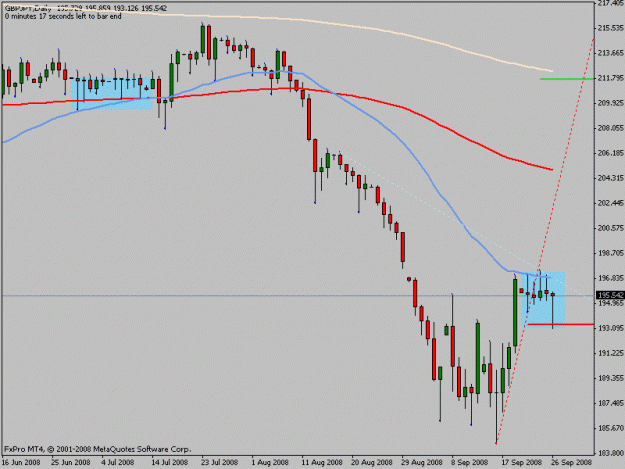Click the 26 Sep 2008 date label
This screenshot has height=469, width=625.
click(x=572, y=463)
